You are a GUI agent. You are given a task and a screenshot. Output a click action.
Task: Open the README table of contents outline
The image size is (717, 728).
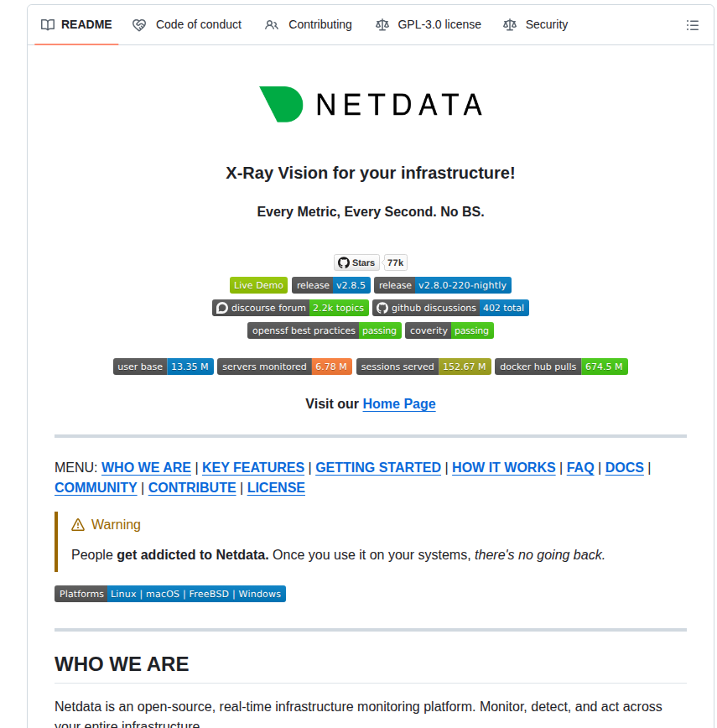coord(693,25)
